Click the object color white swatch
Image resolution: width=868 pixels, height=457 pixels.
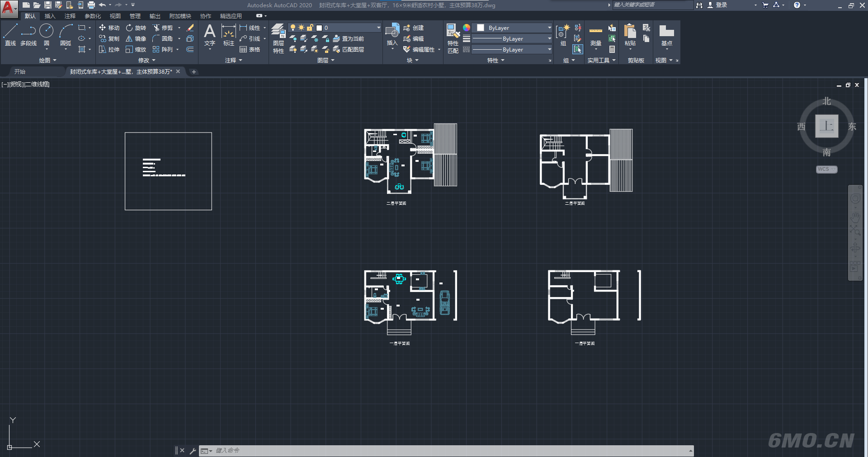tap(480, 28)
